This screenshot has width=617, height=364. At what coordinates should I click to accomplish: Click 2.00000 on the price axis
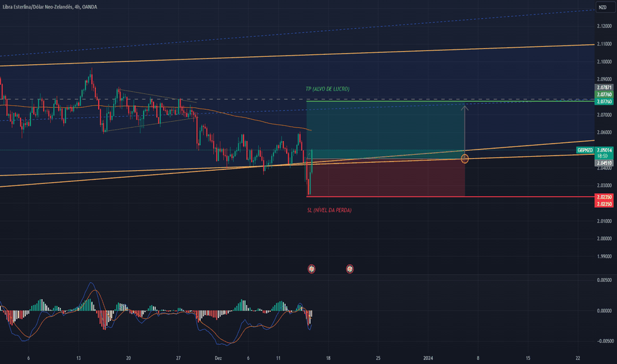click(604, 238)
